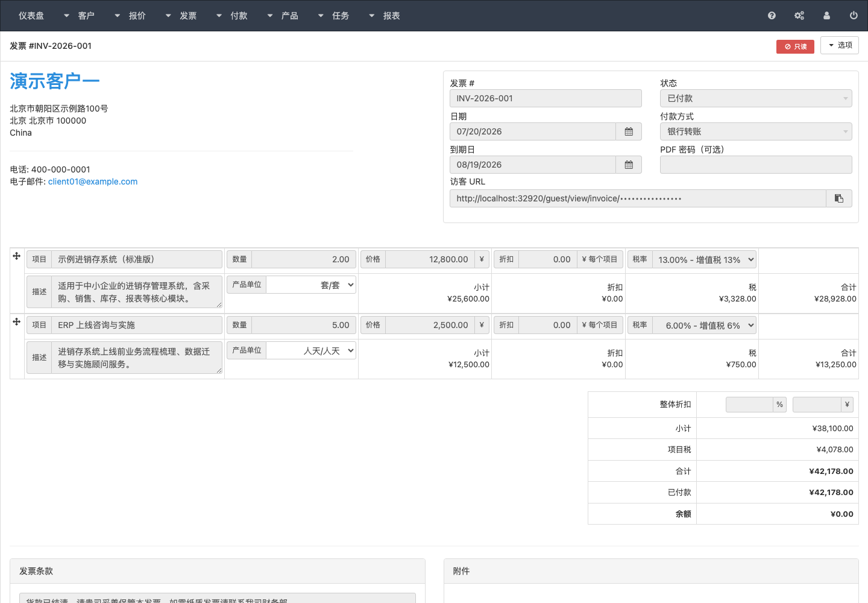The image size is (868, 603).
Task: Copy the guest URL to clipboard
Action: pos(839,198)
